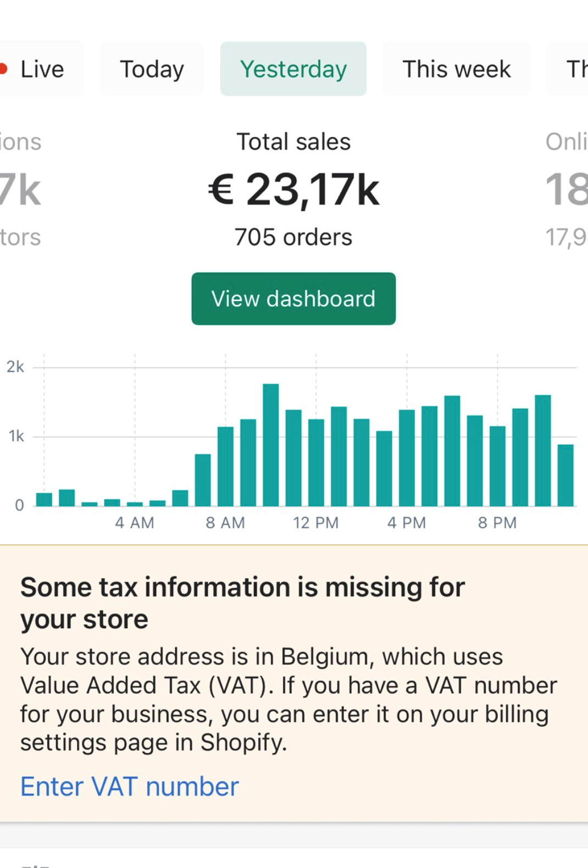Tap the missing tax information banner heading
588x868 pixels.
tap(242, 603)
